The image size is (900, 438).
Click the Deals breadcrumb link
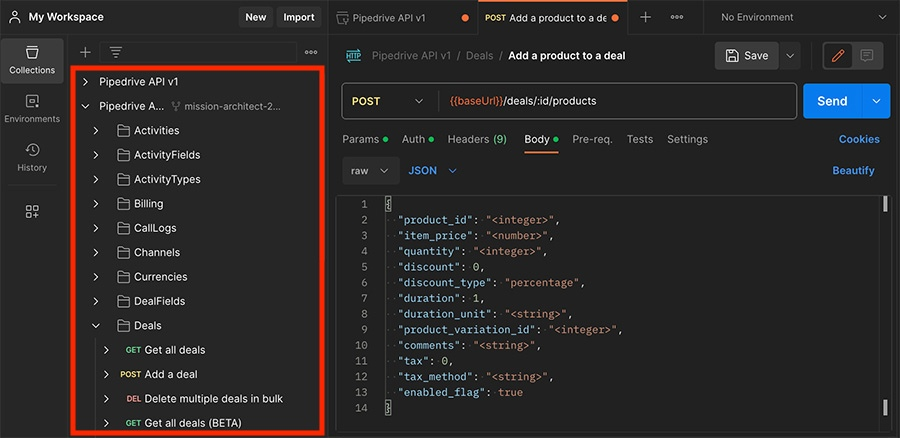pyautogui.click(x=479, y=56)
